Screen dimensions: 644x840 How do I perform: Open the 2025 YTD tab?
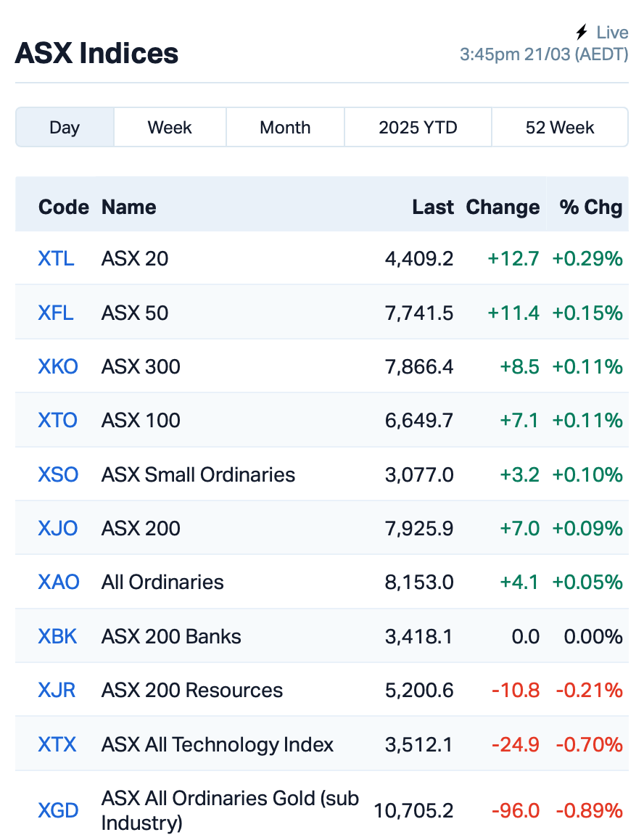418,128
